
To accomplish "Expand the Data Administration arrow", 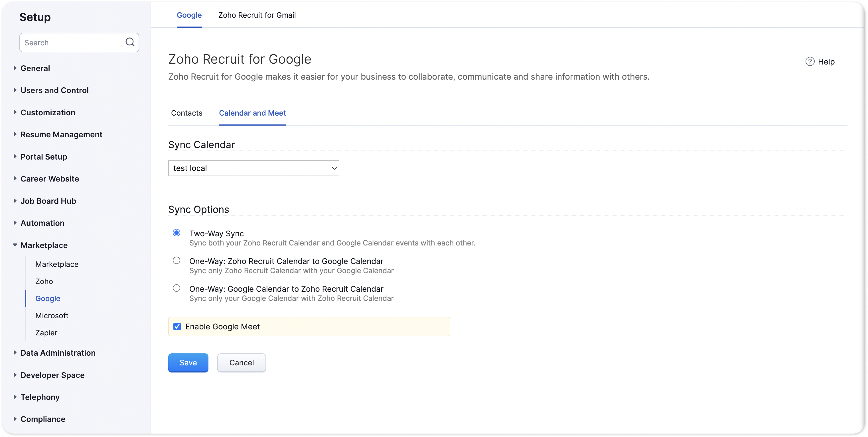I will pos(15,352).
